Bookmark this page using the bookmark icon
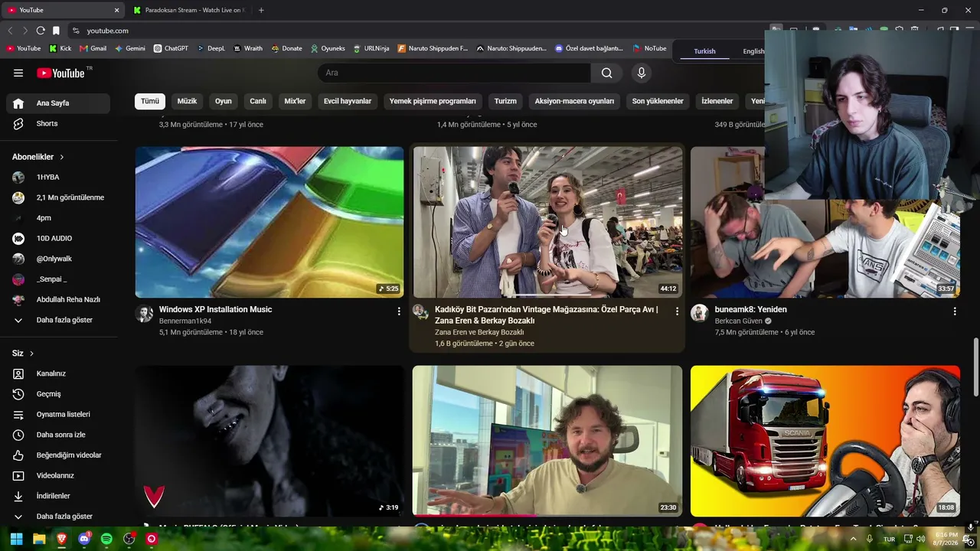 pyautogui.click(x=56, y=31)
